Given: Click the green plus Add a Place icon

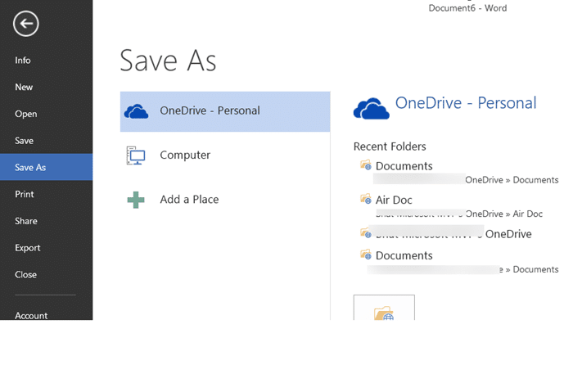Looking at the screenshot, I should [x=136, y=200].
